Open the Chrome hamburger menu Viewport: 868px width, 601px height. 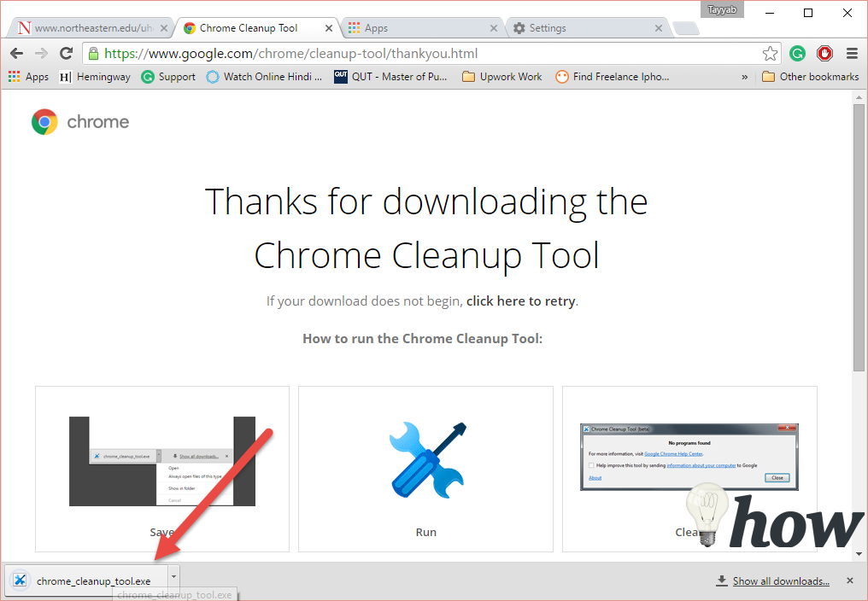(852, 53)
